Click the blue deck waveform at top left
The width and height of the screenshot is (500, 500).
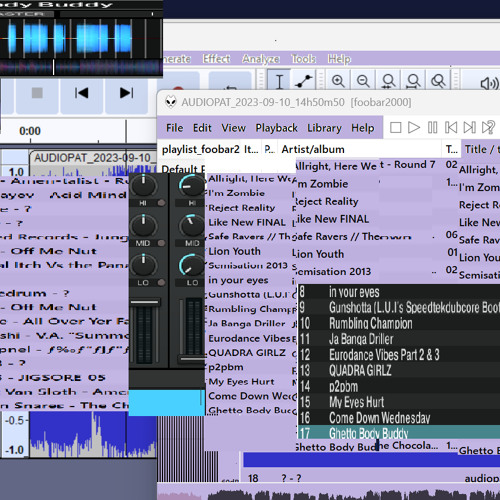pyautogui.click(x=81, y=39)
